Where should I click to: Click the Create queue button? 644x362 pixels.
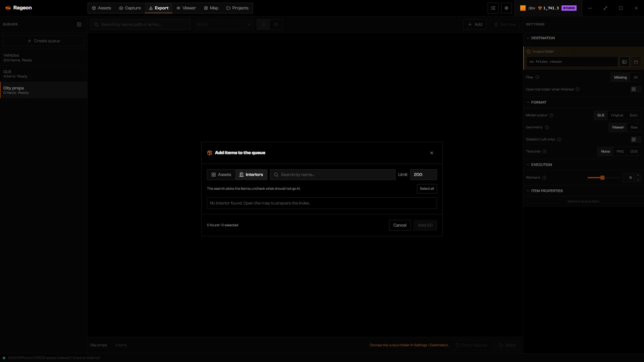coord(44,41)
